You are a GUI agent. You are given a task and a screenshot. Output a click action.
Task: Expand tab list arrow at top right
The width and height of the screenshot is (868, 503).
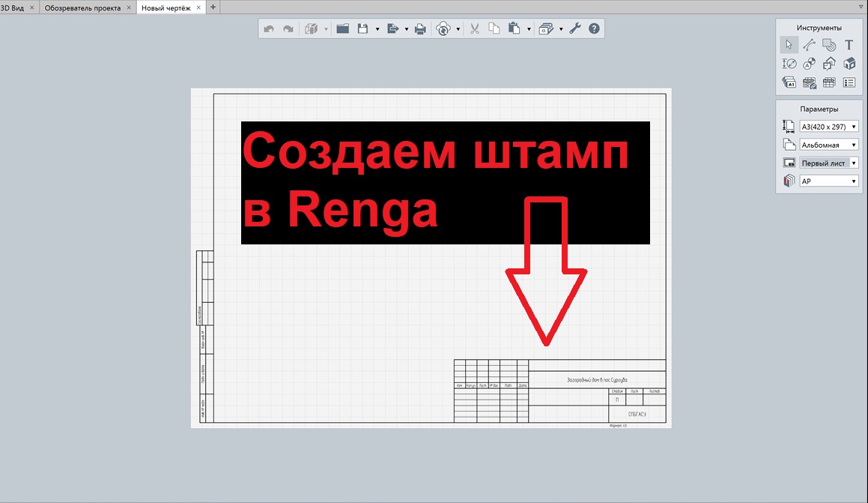(x=861, y=7)
